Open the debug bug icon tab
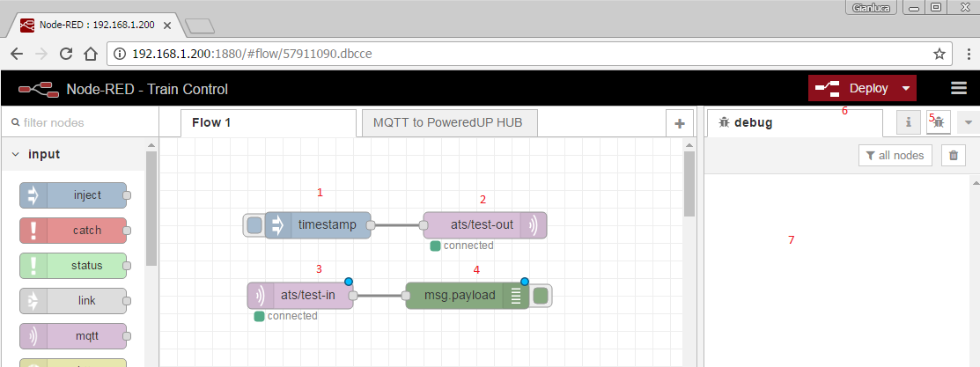The width and height of the screenshot is (980, 367). 938,122
